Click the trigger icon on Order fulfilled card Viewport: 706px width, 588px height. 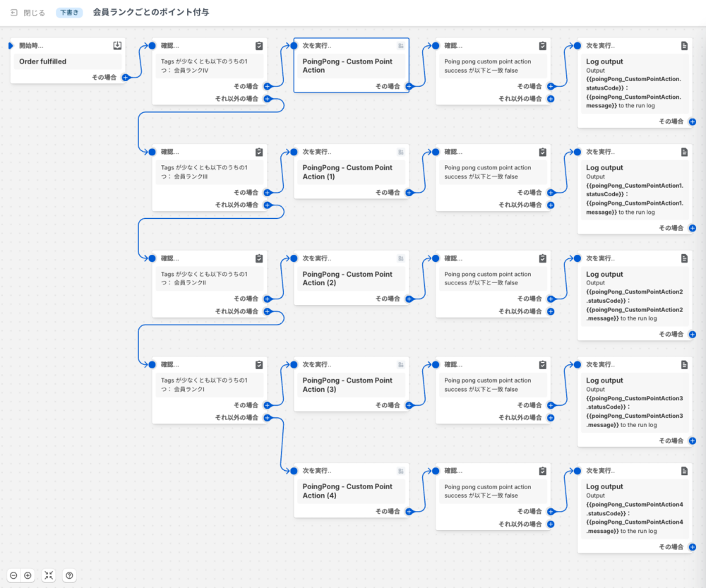click(117, 45)
